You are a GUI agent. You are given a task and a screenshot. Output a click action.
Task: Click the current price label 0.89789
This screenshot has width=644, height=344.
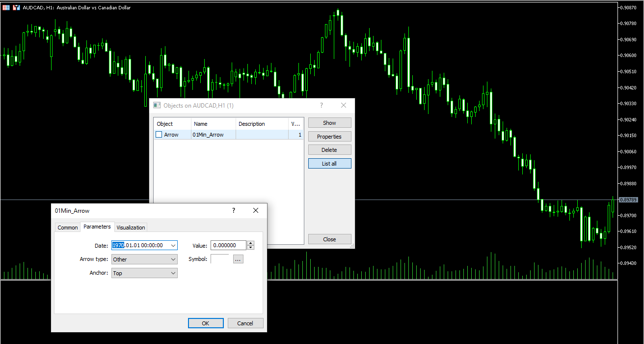(628, 200)
